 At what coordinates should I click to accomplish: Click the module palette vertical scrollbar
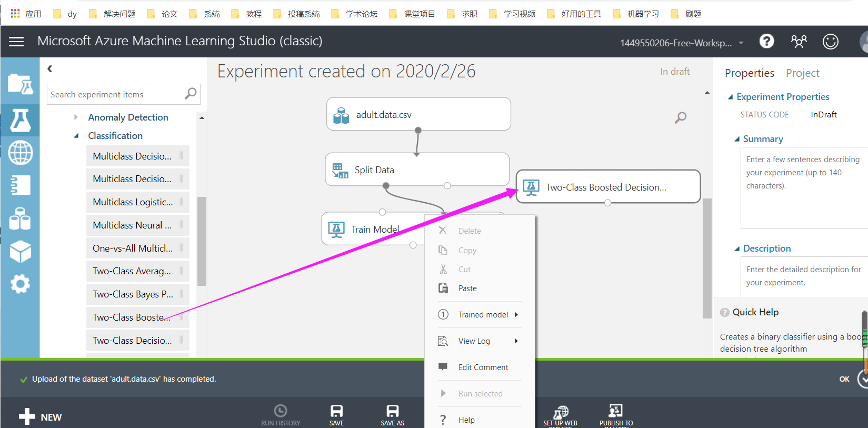(x=202, y=241)
